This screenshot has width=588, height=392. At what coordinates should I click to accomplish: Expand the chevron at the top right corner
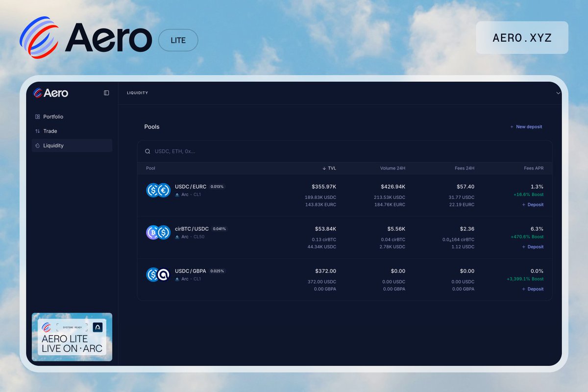point(558,93)
